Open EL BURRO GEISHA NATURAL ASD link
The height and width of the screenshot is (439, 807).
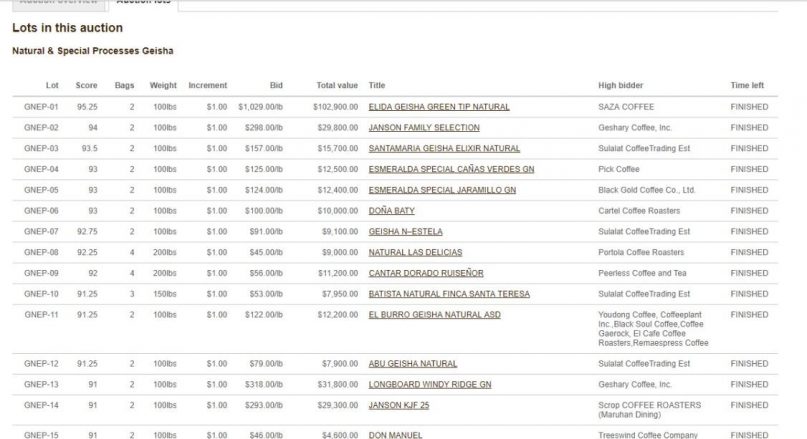click(x=434, y=314)
